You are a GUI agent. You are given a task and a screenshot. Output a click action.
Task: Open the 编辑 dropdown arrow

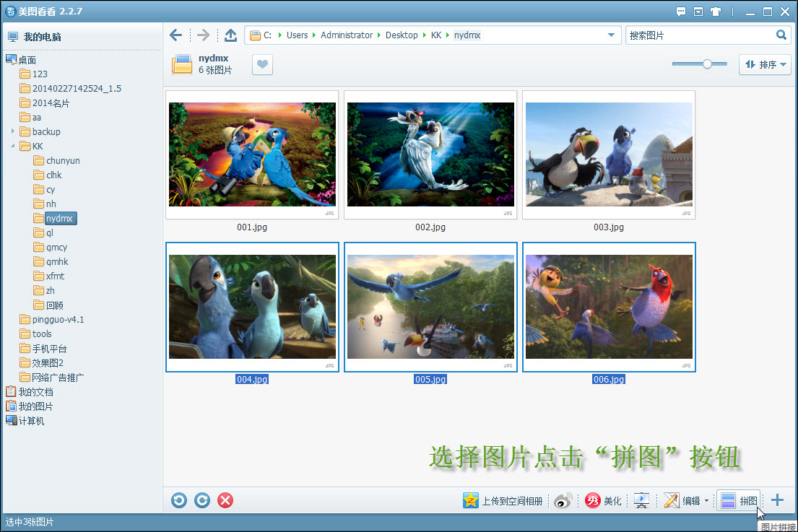(x=707, y=501)
